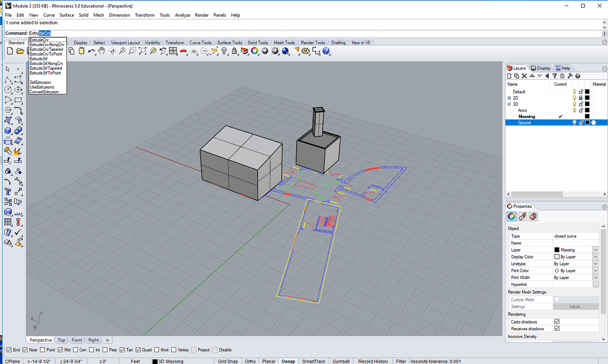Expand the 2D layer tree node
This screenshot has width=608, height=364.
(x=509, y=98)
